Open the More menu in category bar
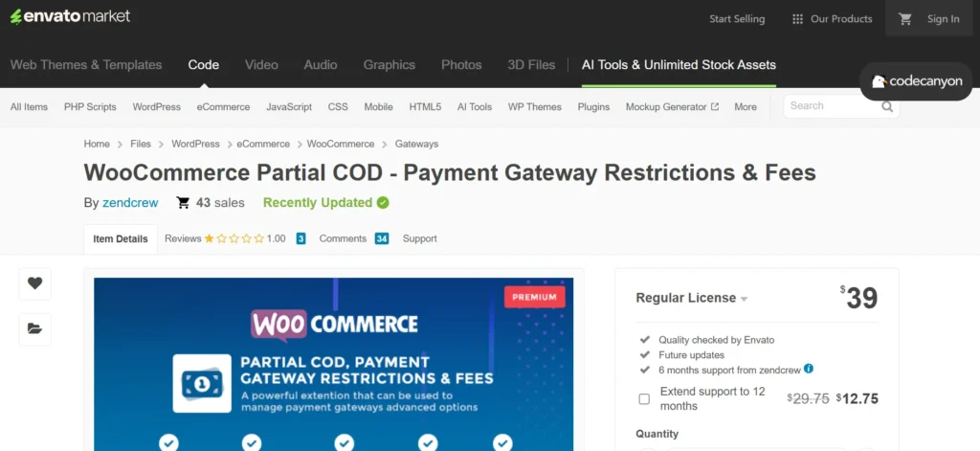The width and height of the screenshot is (980, 451). tap(746, 107)
